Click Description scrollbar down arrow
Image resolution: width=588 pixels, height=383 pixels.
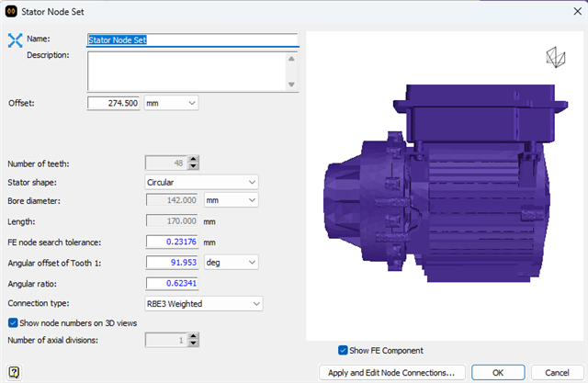[x=291, y=84]
